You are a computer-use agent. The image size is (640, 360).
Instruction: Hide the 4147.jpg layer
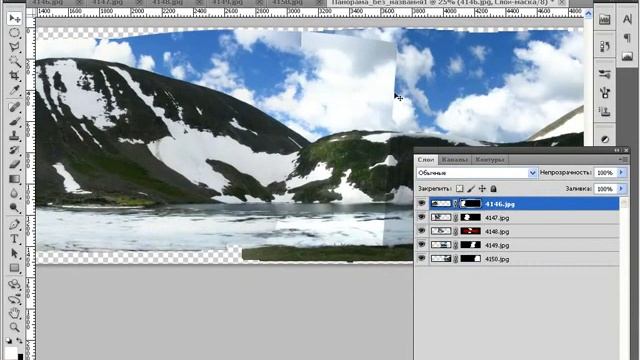[422, 217]
